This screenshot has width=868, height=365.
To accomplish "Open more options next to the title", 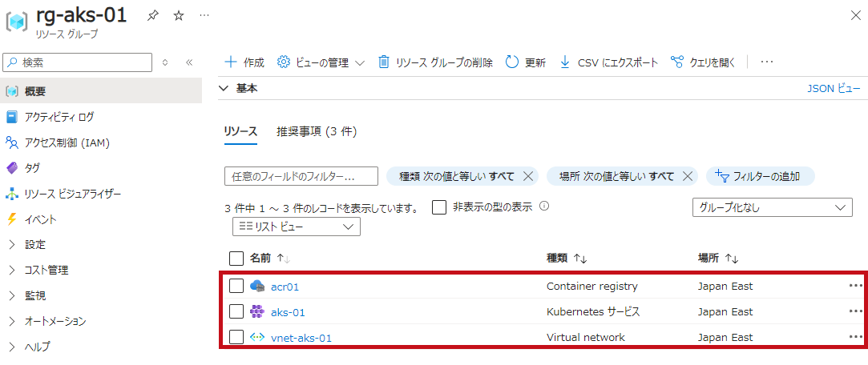I will [x=204, y=15].
